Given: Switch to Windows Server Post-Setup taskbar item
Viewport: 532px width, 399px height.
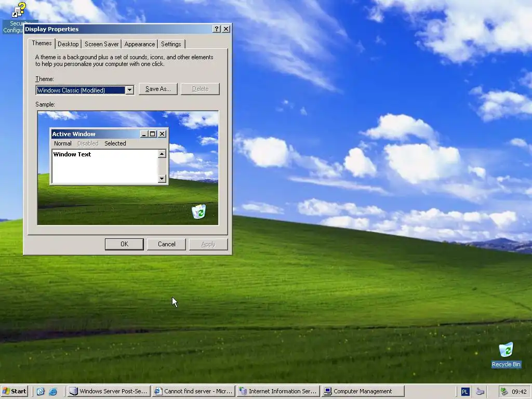Looking at the screenshot, I should tap(109, 391).
